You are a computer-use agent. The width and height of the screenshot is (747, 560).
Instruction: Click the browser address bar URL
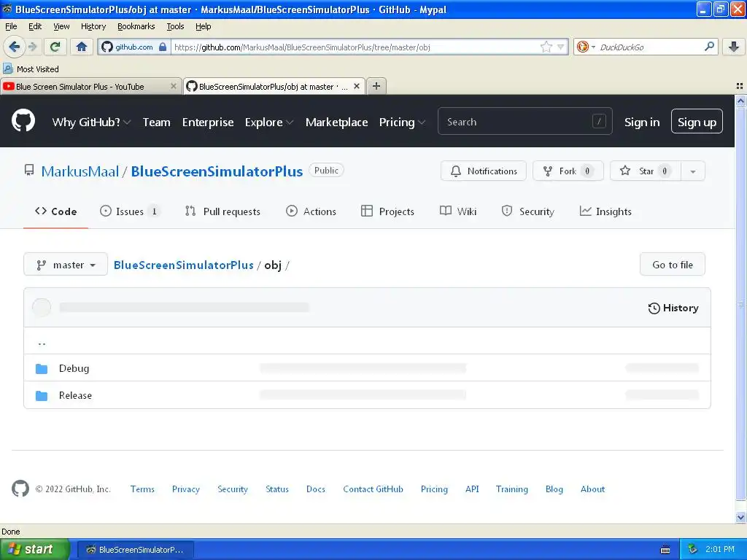355,47
